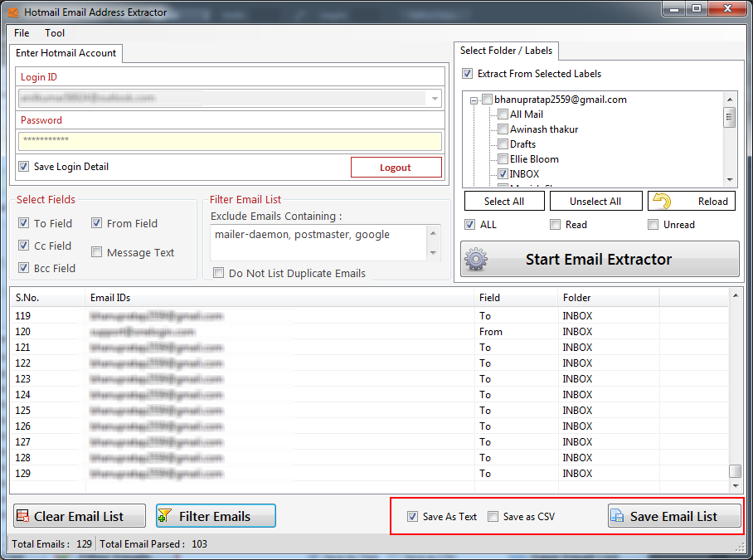
Task: Enable Save as CSV checkbox
Action: (493, 516)
